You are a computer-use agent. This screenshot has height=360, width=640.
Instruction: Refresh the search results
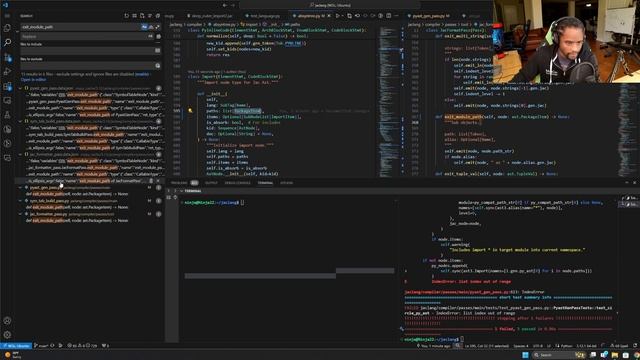click(127, 16)
